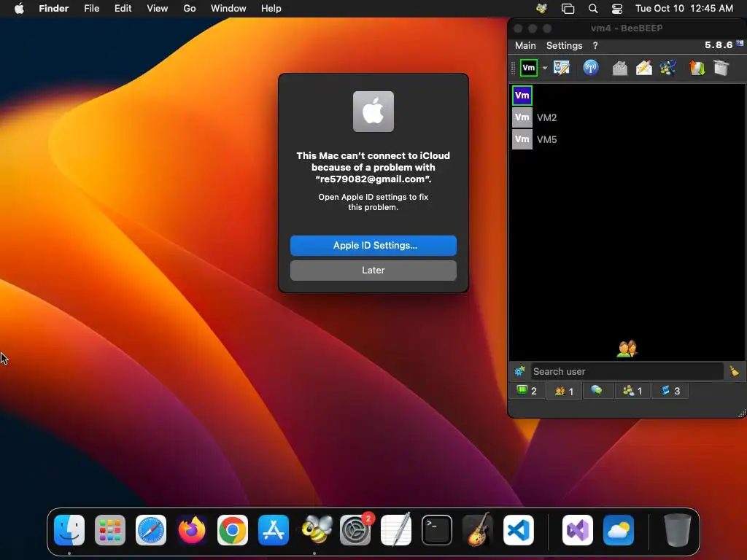The width and height of the screenshot is (747, 560).
Task: Select user VM2 in the user list
Action: pos(627,117)
